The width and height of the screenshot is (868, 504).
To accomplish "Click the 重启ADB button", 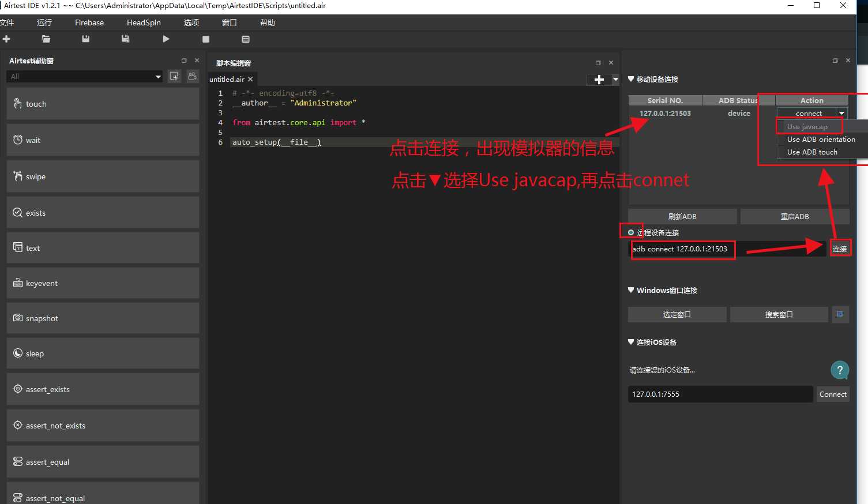I will point(795,216).
